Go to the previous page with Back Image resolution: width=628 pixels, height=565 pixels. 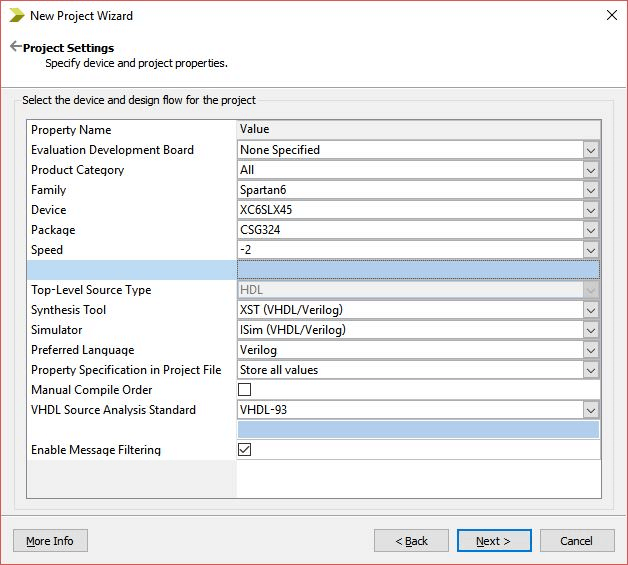coord(411,541)
